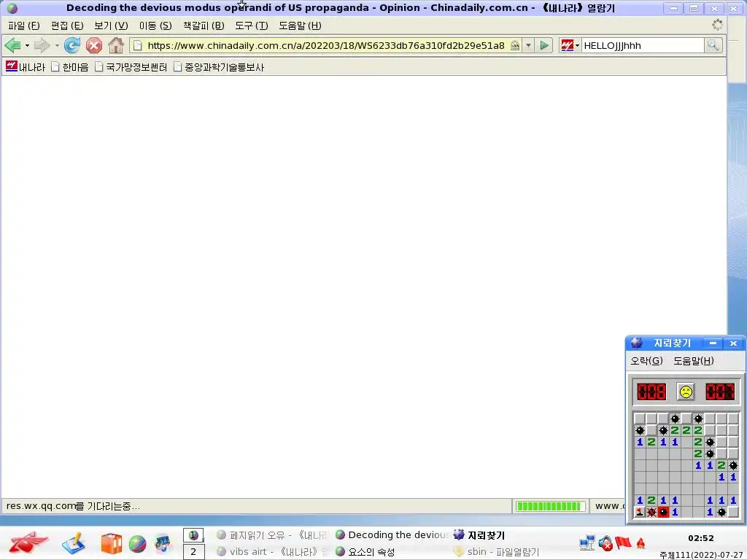
Task: Click the flagged cell in Minesweeper
Action: click(640, 513)
